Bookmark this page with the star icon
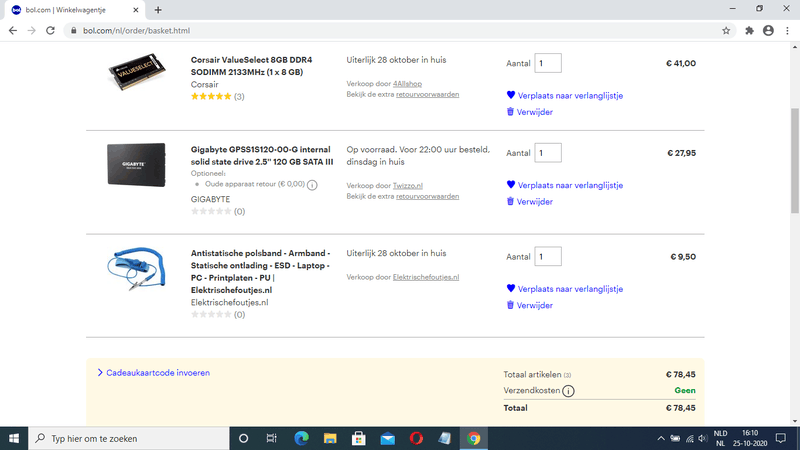The height and width of the screenshot is (450, 800). [726, 31]
